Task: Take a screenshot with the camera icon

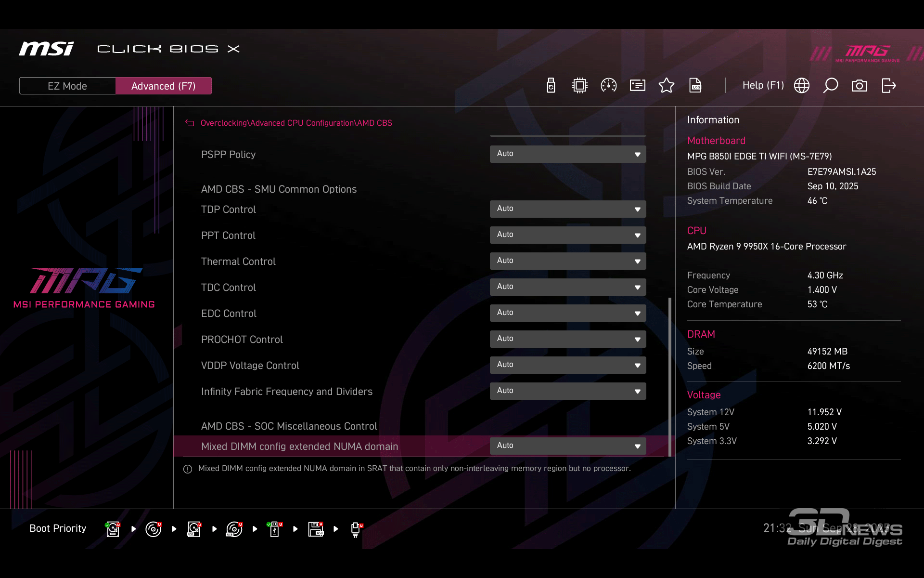Action: 860,86
